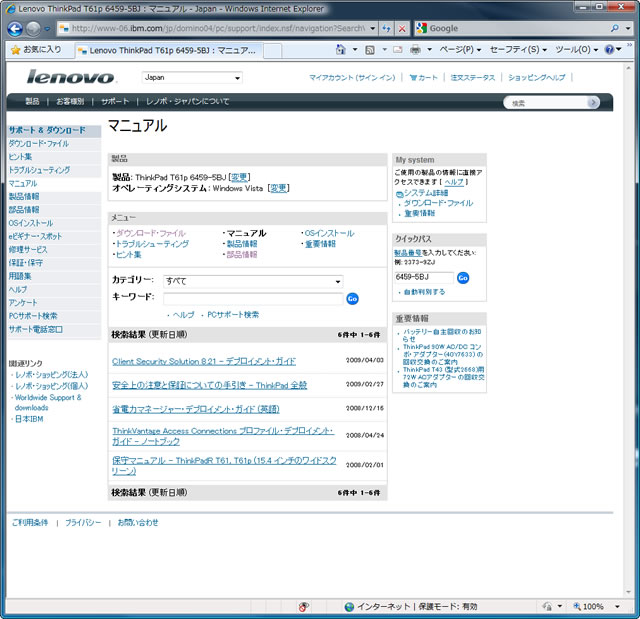The width and height of the screenshot is (640, 619).
Task: Select OSインストール in left sidebar
Action: tap(31, 223)
